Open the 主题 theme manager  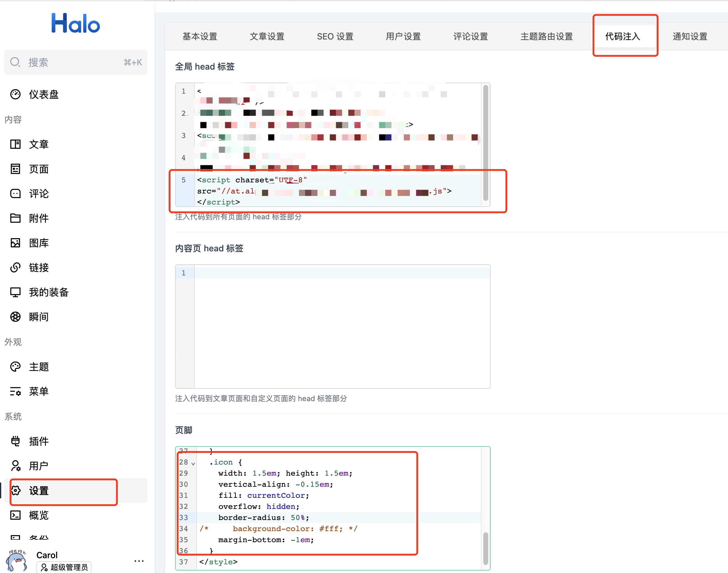pos(39,366)
